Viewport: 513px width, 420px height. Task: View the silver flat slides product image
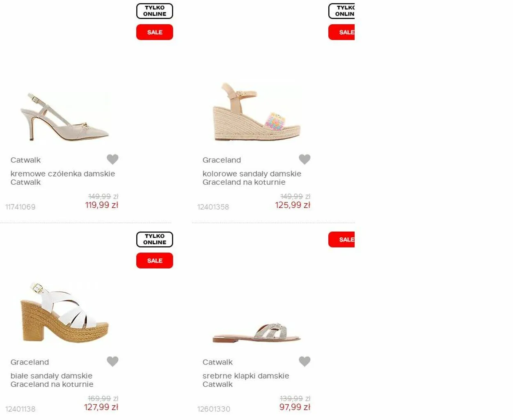pos(256,333)
